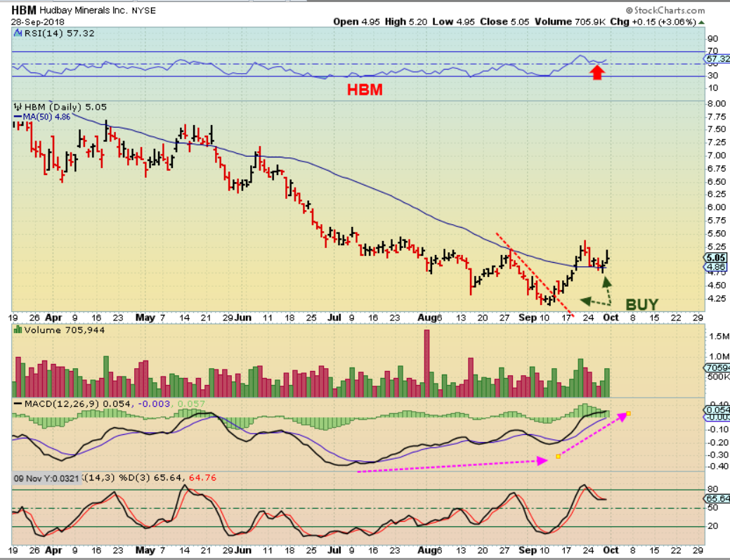The width and height of the screenshot is (730, 560).
Task: Click the -0.40 MACD axis label
Action: click(717, 467)
